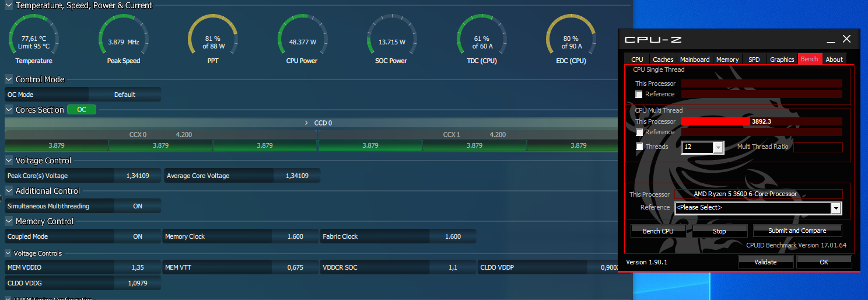Click the TDC (CPU) gauge
Viewport: 868px width, 300px height.
click(482, 39)
